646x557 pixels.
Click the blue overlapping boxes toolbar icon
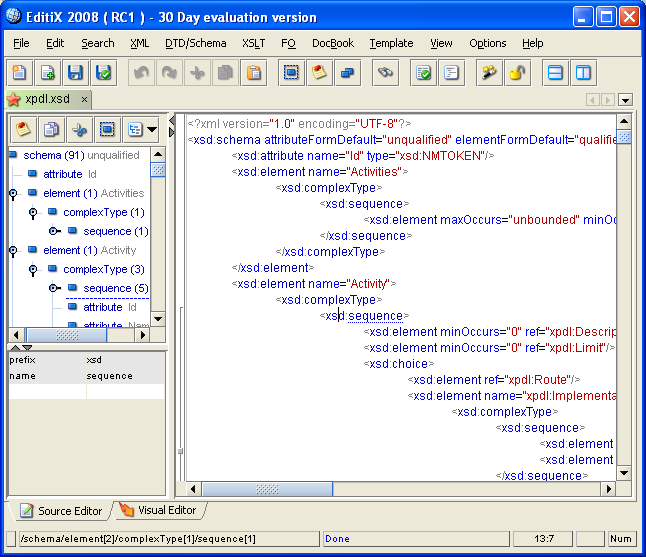click(x=347, y=73)
